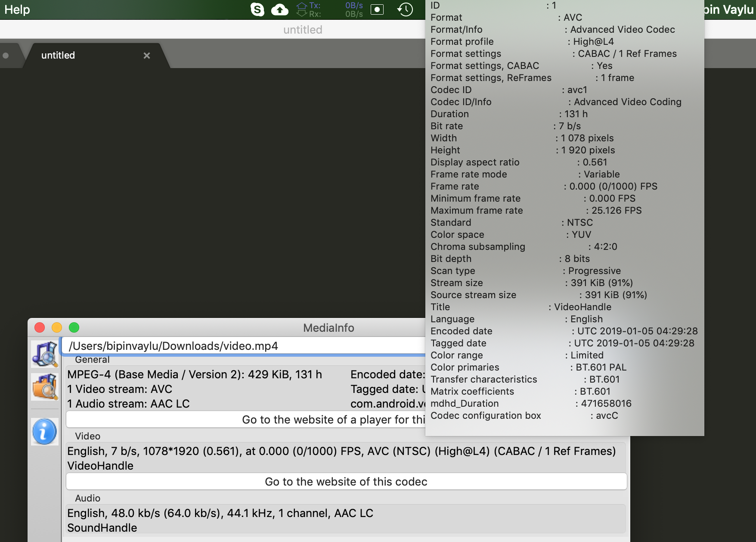756x542 pixels.
Task: Click the MediaInfo blue info icon
Action: (44, 432)
